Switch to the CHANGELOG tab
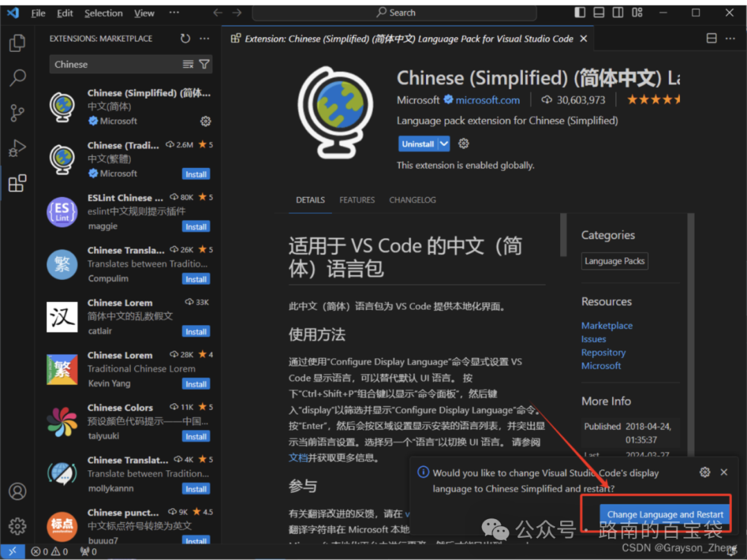 412,200
